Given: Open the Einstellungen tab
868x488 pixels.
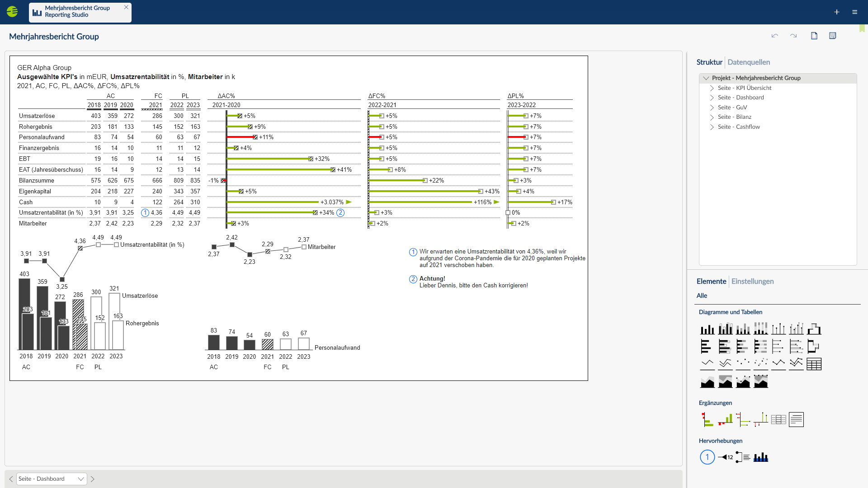Looking at the screenshot, I should point(752,282).
